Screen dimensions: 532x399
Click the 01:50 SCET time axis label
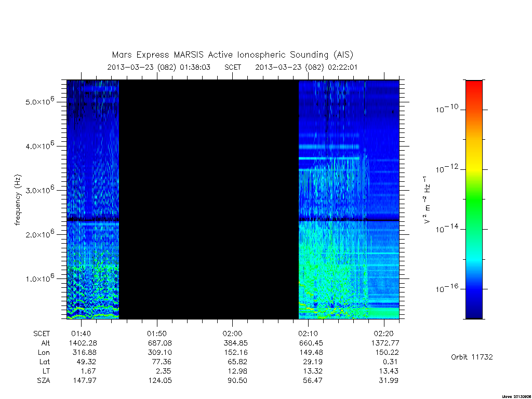pos(157,334)
